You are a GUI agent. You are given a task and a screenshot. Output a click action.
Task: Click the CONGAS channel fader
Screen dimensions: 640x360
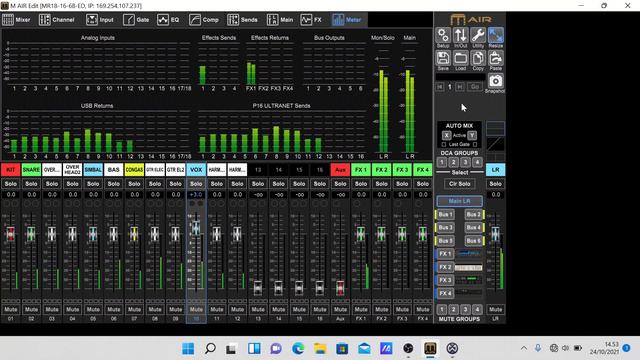click(x=134, y=233)
